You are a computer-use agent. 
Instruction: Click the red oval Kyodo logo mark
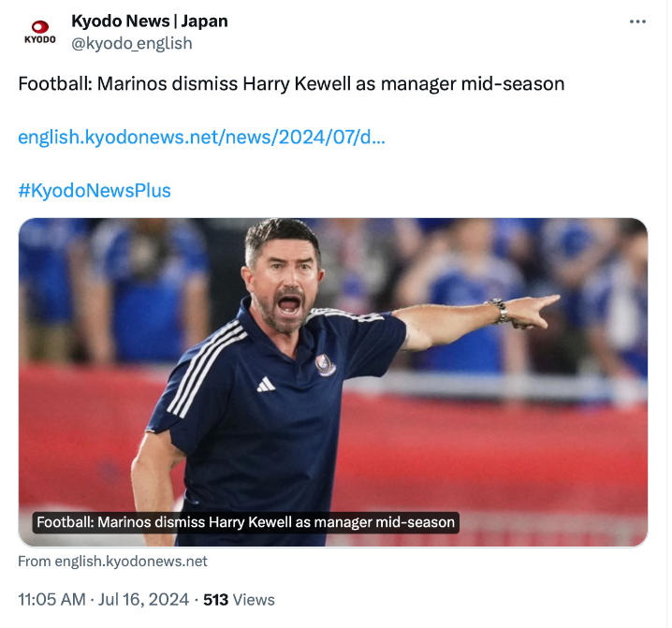tap(39, 27)
